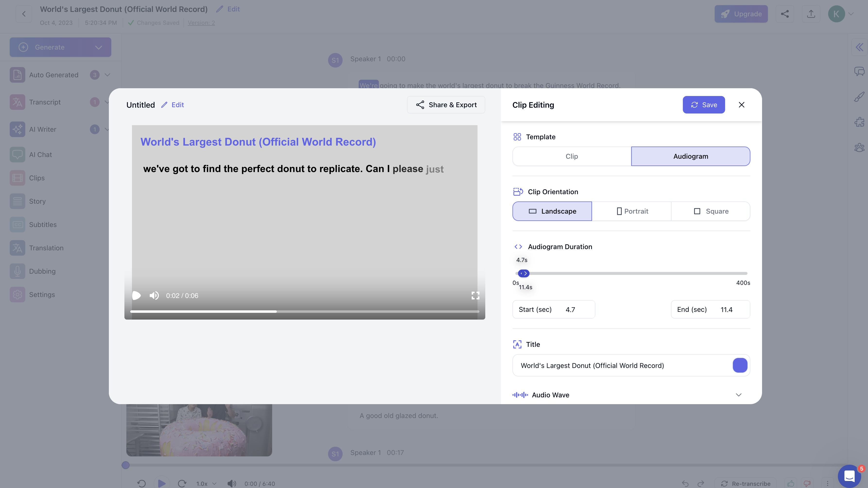This screenshot has height=488, width=868.
Task: Switch clip orientation to Portrait
Action: point(632,211)
